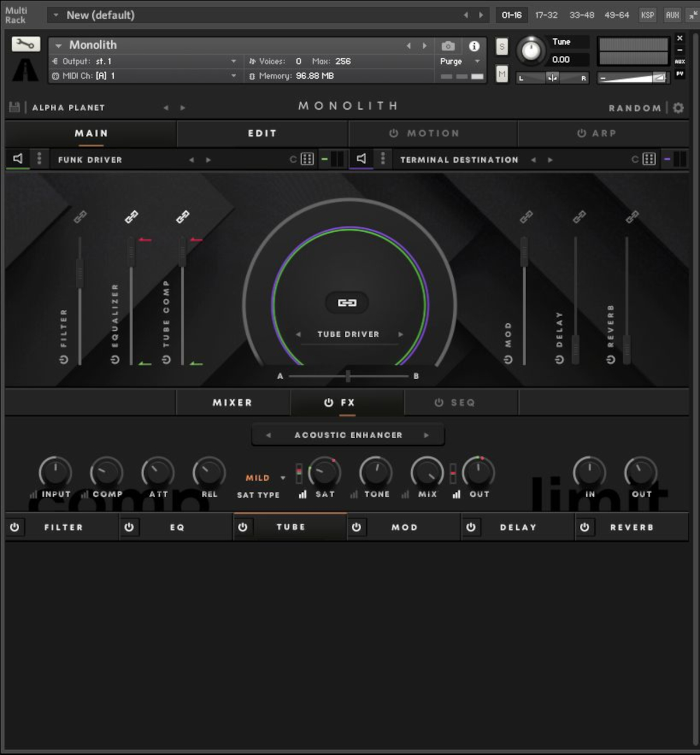Click the Mute M button
The width and height of the screenshot is (700, 755).
click(502, 74)
